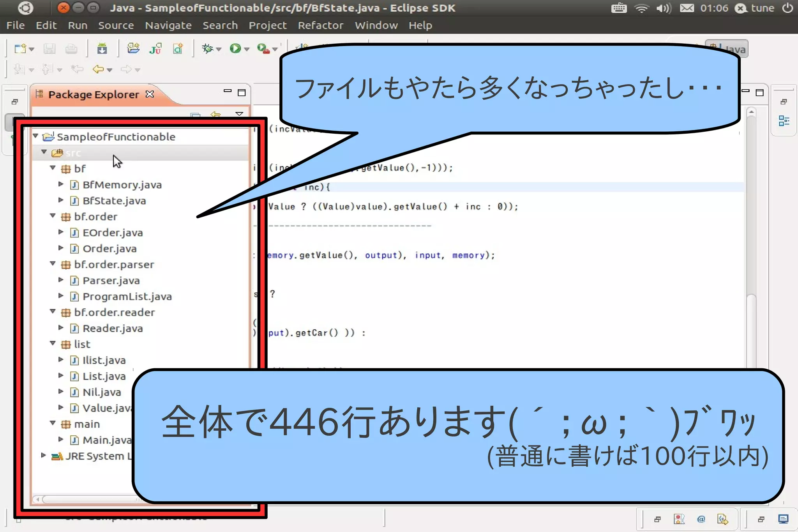The image size is (798, 532).
Task: Open the Project menu
Action: click(268, 25)
